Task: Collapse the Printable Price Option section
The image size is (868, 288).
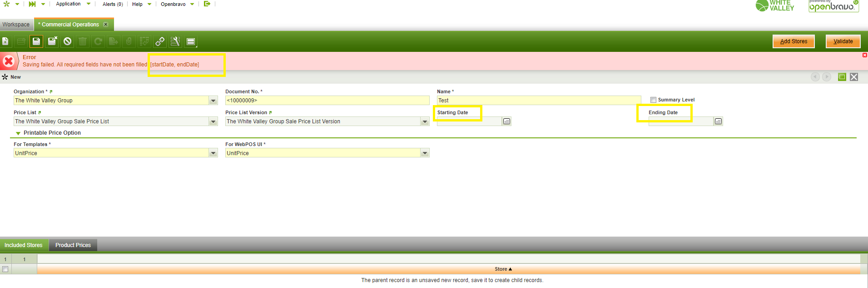Action: pyautogui.click(x=18, y=133)
